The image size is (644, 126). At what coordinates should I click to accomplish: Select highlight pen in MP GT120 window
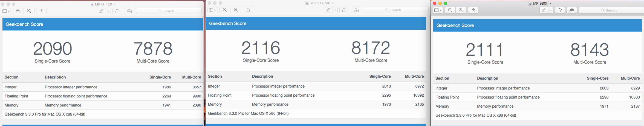(102, 11)
